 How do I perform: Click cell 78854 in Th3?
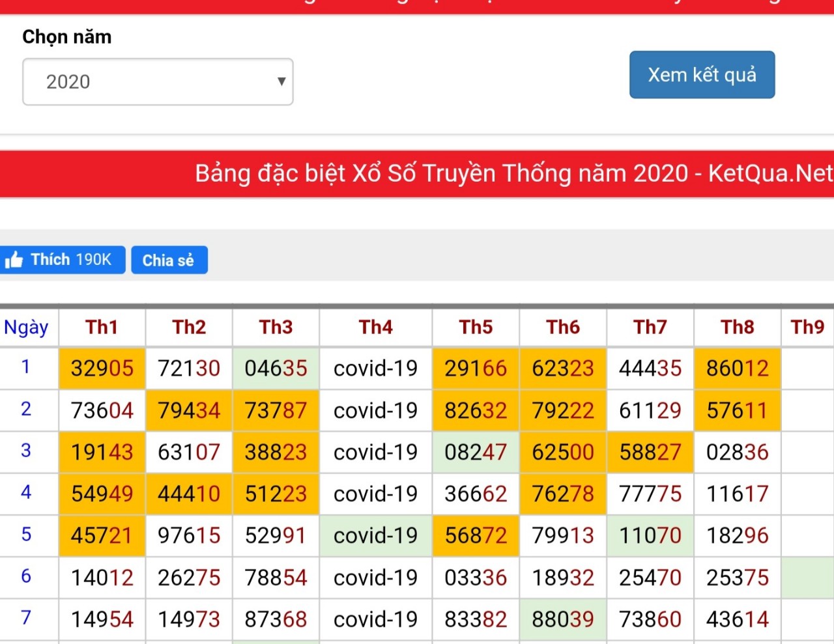pyautogui.click(x=276, y=577)
